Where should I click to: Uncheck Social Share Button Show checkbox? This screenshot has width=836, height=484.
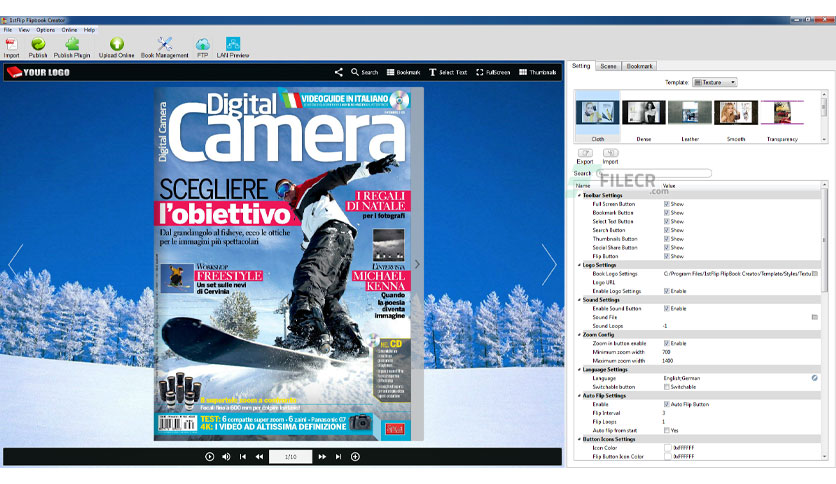click(666, 247)
